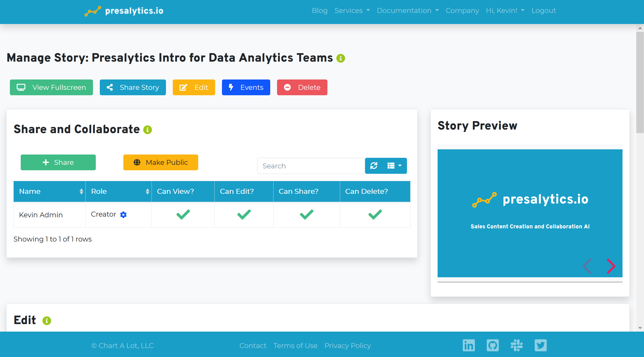Click the info icon beside Manage Story title
This screenshot has width=644, height=357.
click(x=341, y=58)
